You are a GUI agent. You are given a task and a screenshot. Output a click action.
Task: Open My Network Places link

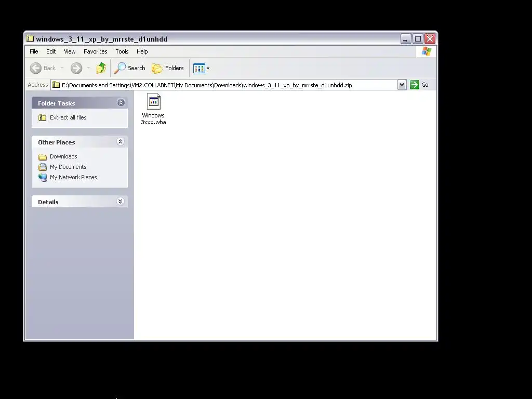point(73,177)
